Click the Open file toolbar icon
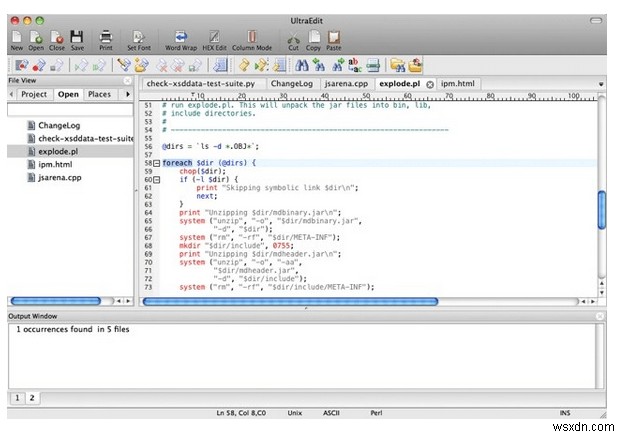Image resolution: width=626 pixels, height=437 pixels. (36, 37)
